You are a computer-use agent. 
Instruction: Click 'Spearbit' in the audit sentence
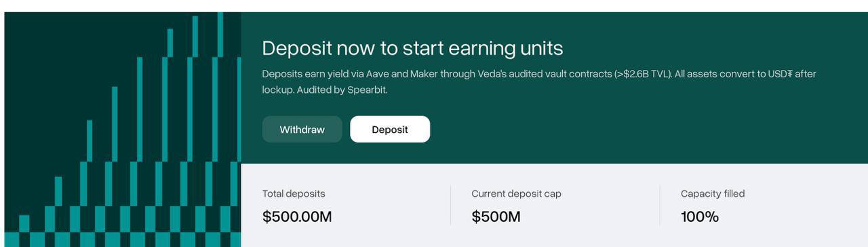(x=366, y=90)
